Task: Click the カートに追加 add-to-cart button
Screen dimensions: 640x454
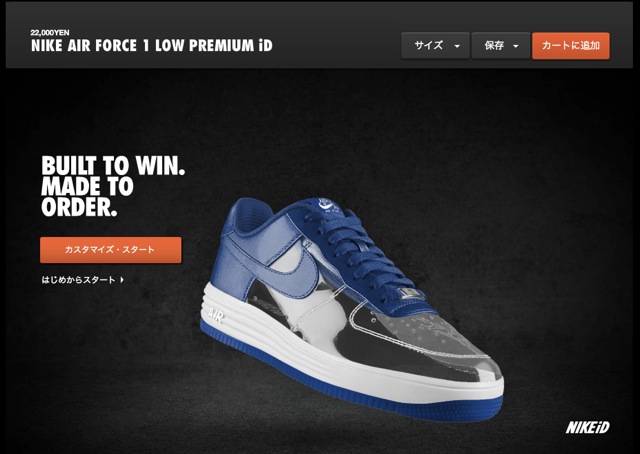Action: pyautogui.click(x=571, y=46)
